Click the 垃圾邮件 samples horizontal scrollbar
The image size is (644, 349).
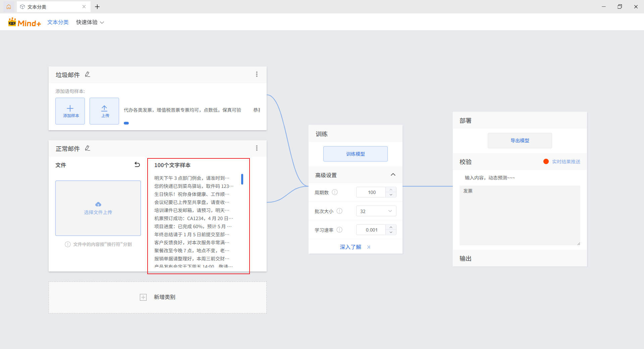click(126, 123)
